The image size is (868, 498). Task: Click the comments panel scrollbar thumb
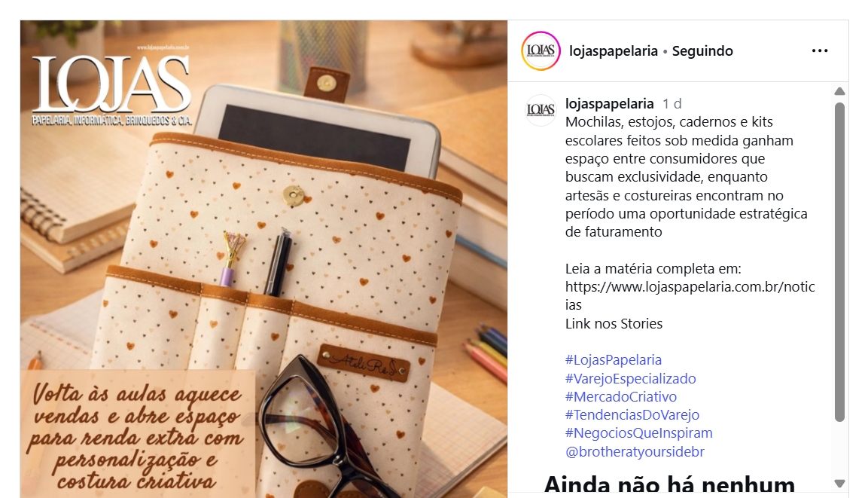[x=839, y=261]
